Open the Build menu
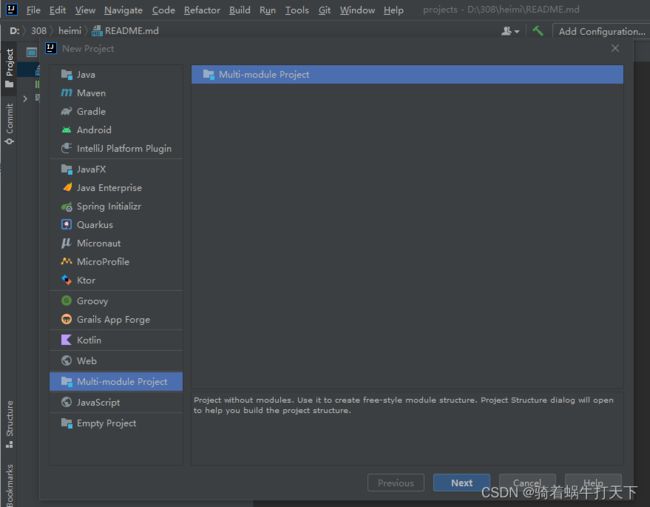The height and width of the screenshot is (507, 650). pos(240,10)
